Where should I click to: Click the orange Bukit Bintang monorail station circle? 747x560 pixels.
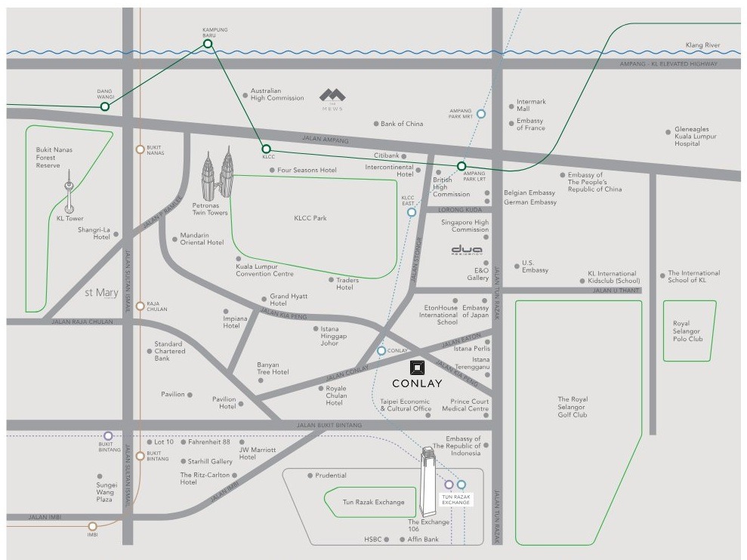[x=140, y=456]
